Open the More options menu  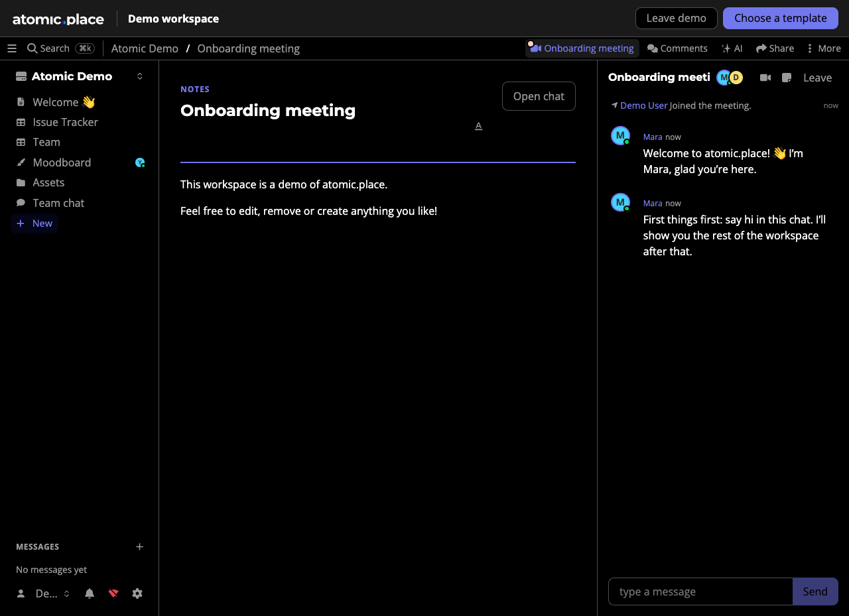[823, 48]
